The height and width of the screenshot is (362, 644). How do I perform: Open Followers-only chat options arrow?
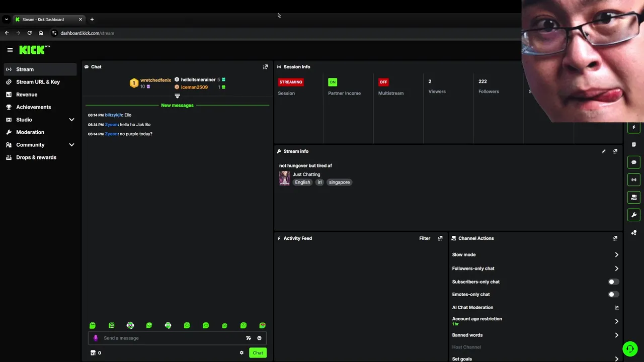point(616,268)
